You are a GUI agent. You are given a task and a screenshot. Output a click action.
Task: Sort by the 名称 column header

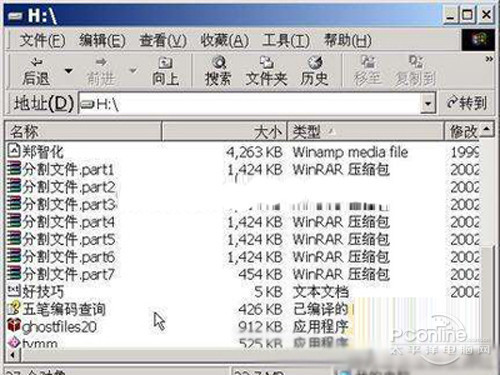pyautogui.click(x=83, y=132)
